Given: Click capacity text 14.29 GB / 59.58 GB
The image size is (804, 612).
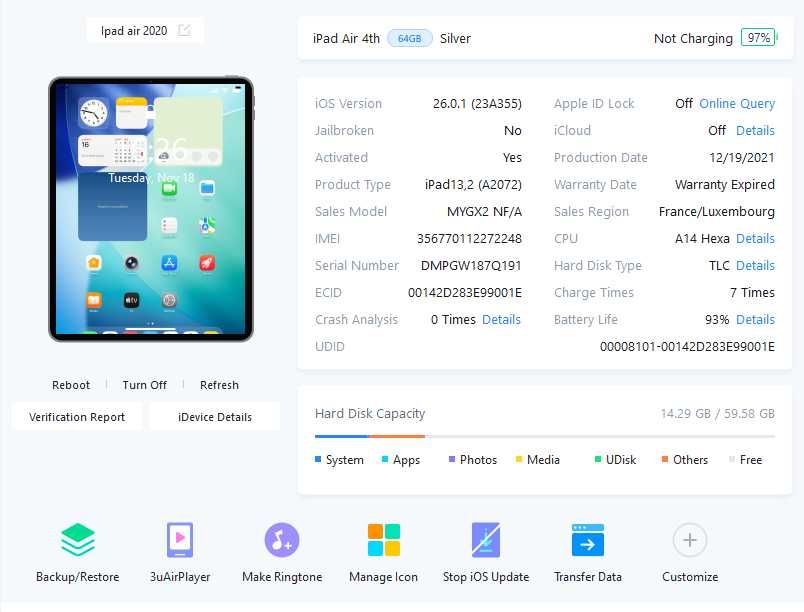Looking at the screenshot, I should coord(717,414).
